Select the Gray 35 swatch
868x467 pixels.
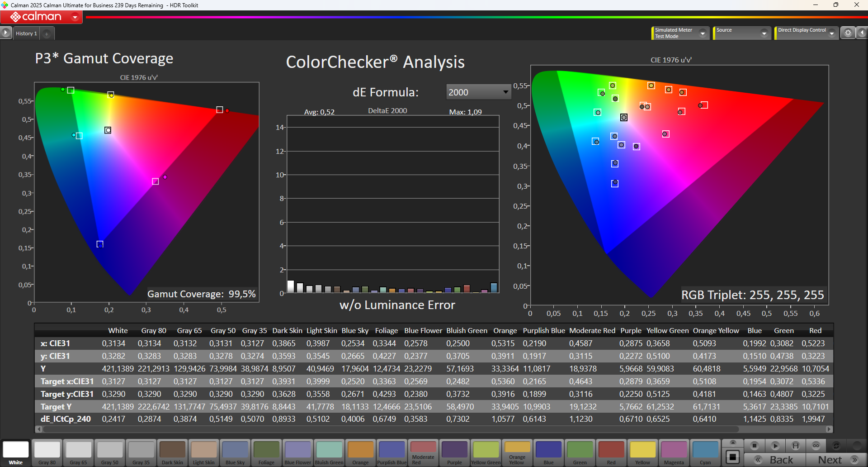click(x=141, y=453)
